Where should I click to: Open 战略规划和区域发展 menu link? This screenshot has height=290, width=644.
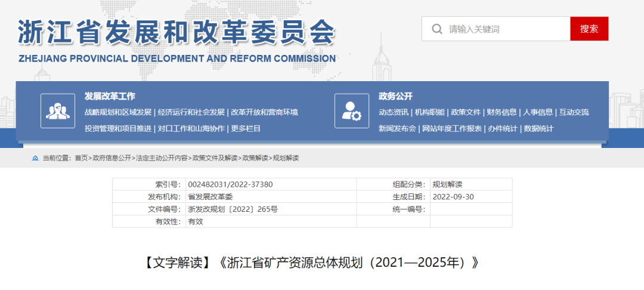click(x=118, y=112)
